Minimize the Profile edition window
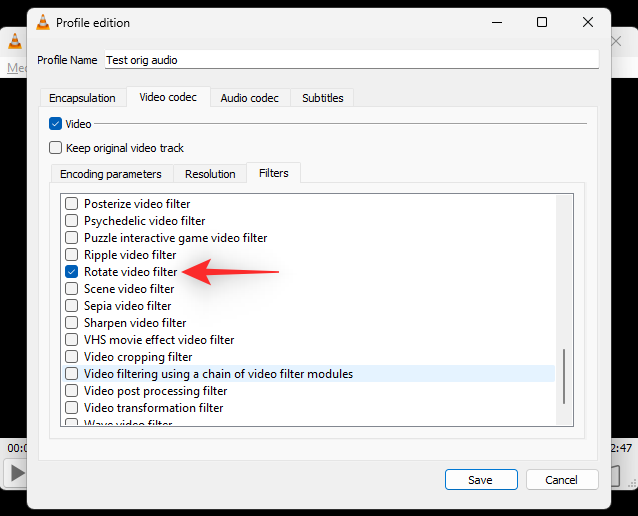Image resolution: width=638 pixels, height=516 pixels. (x=497, y=22)
